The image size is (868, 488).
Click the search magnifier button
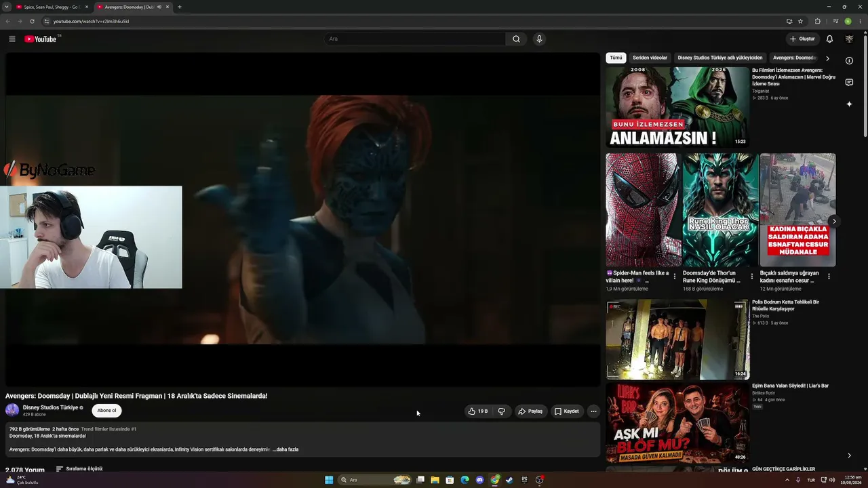516,39
